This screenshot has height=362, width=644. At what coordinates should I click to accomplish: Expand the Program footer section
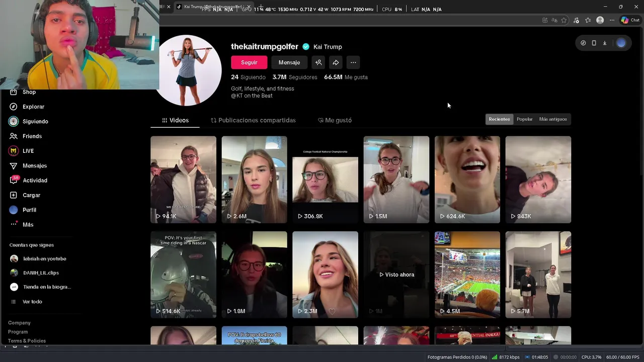pos(18,332)
